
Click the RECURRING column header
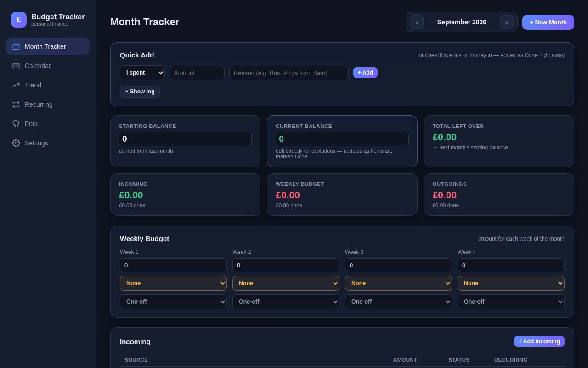(x=511, y=360)
